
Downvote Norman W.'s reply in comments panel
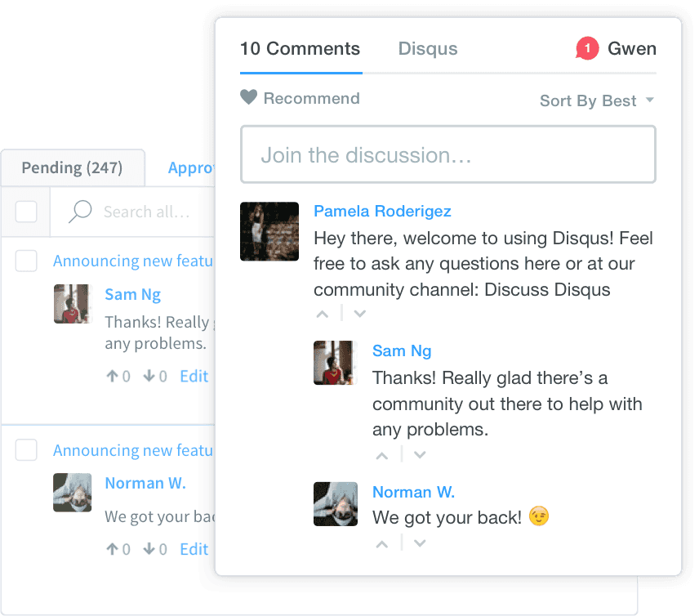point(420,544)
